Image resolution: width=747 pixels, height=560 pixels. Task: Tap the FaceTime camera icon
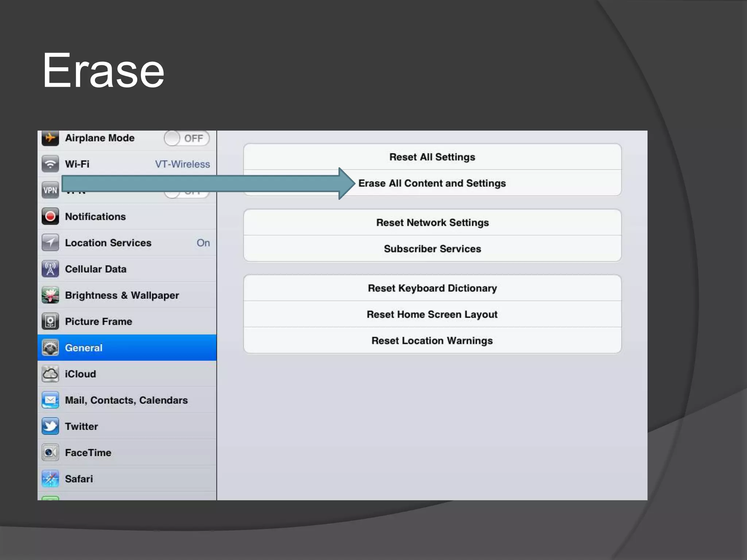[x=50, y=452]
